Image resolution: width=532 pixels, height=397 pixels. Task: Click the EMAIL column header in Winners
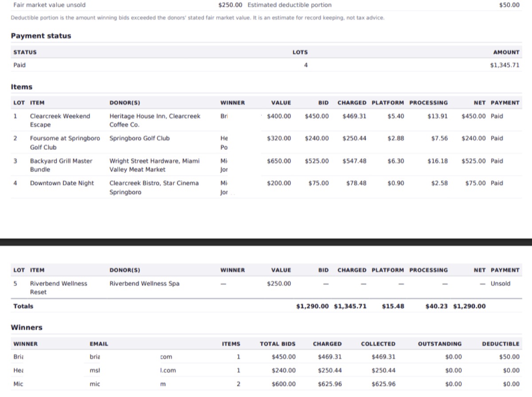point(99,344)
